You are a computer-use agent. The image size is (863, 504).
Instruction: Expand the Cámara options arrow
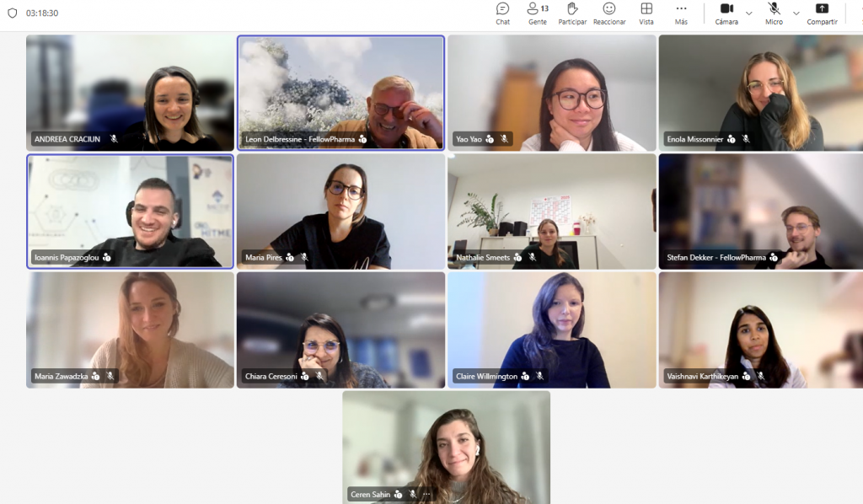click(748, 13)
